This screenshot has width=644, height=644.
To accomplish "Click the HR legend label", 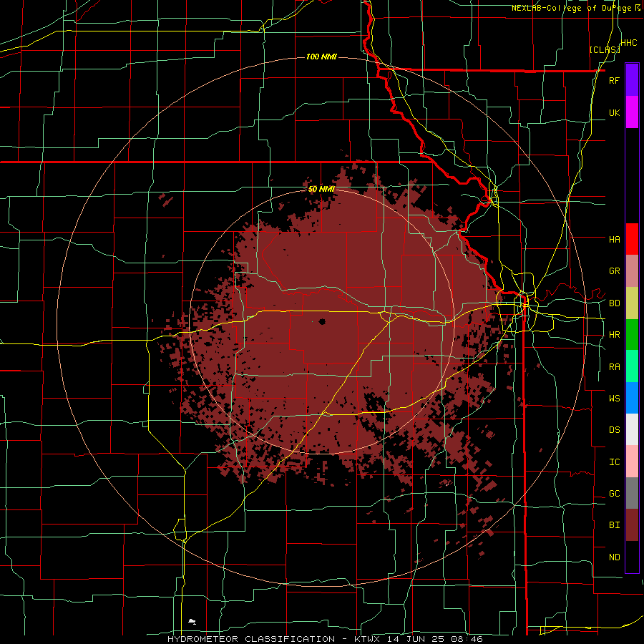I will click(614, 335).
